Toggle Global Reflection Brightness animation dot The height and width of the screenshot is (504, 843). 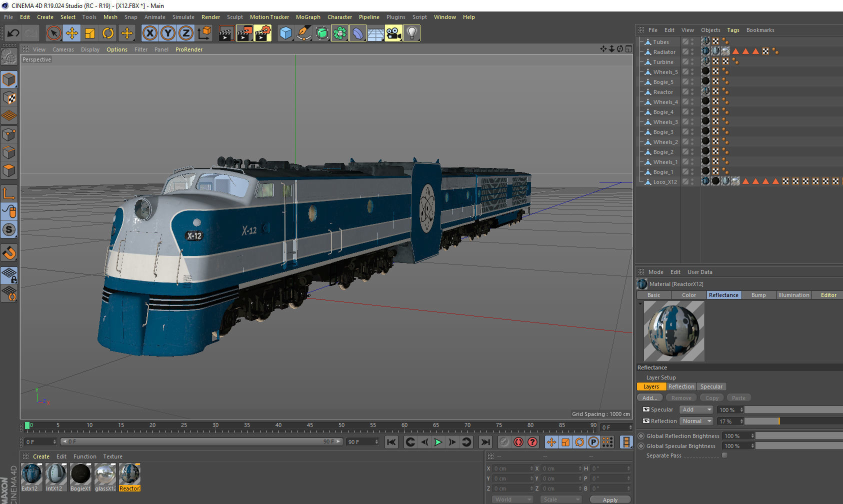641,436
